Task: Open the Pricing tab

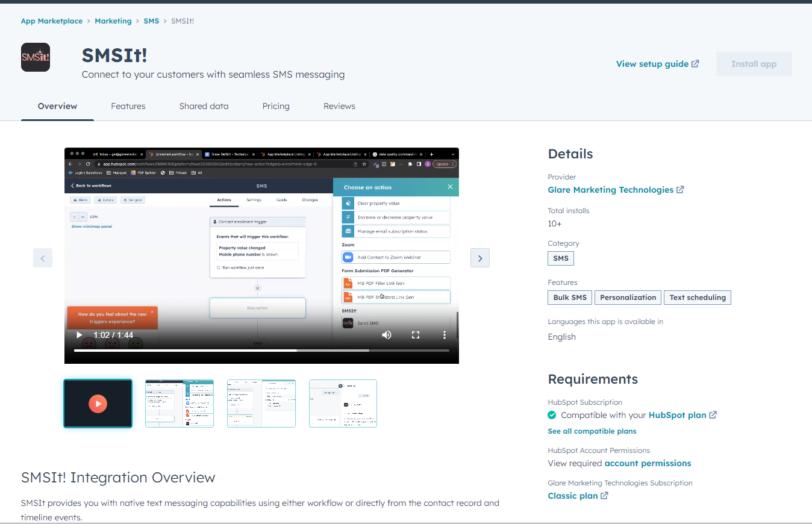Action: pyautogui.click(x=276, y=106)
